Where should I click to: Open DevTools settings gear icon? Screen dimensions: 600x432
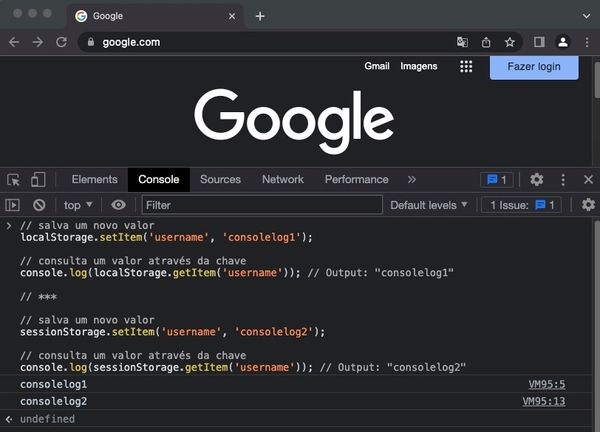tap(537, 180)
